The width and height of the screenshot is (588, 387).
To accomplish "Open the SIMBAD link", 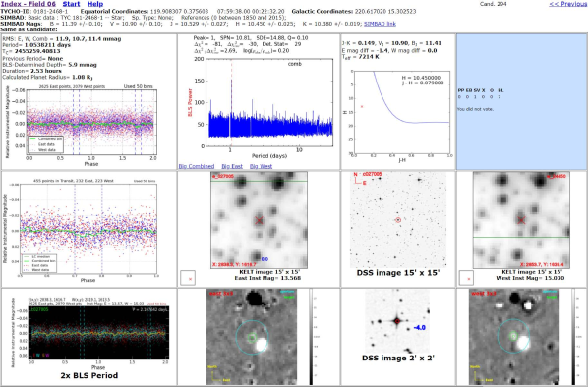I will 380,24.
